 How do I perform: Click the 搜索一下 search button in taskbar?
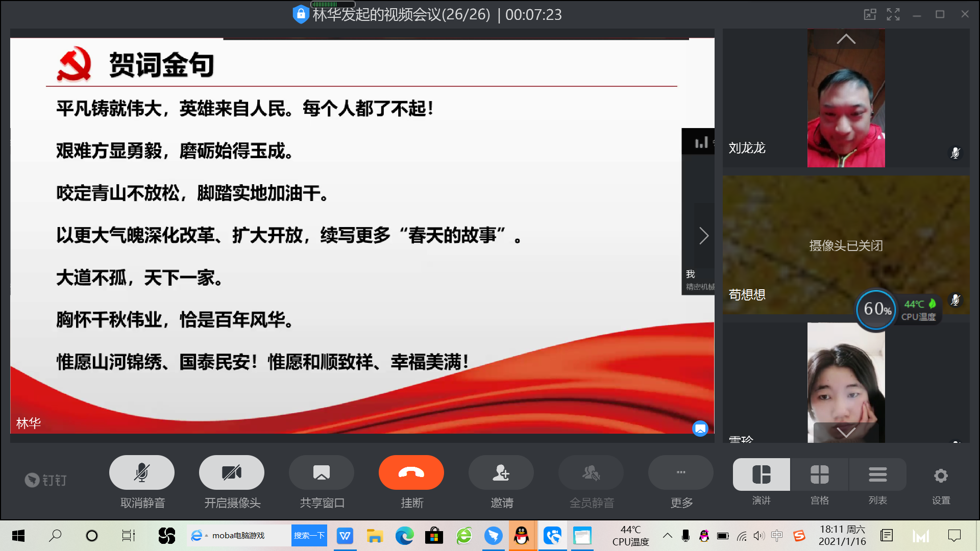[x=309, y=536]
